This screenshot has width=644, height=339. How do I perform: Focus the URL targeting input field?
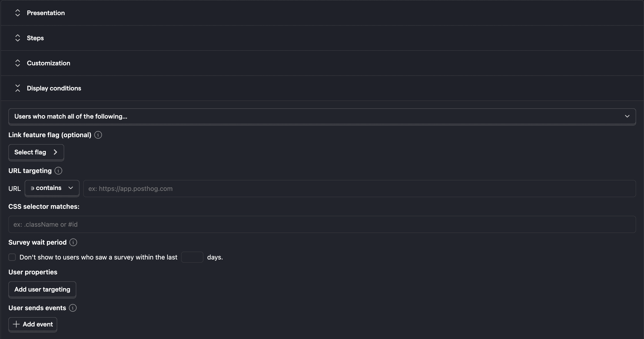click(x=359, y=189)
